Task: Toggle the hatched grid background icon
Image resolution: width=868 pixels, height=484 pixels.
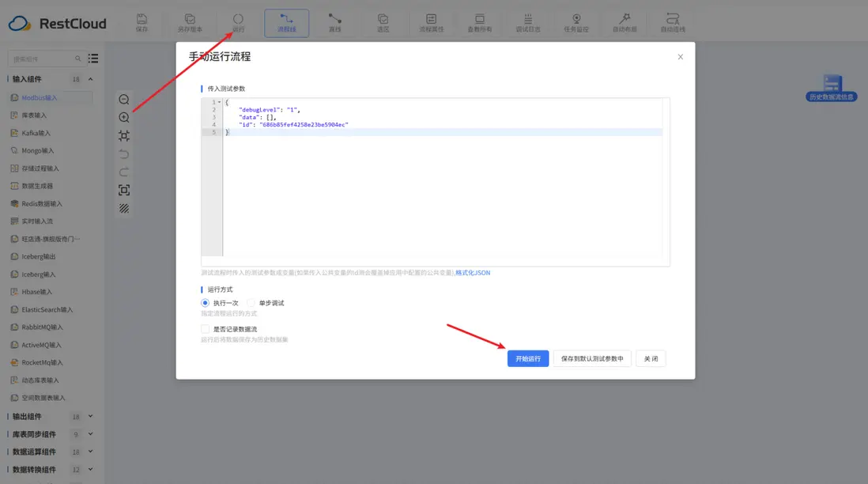Action: pos(124,208)
